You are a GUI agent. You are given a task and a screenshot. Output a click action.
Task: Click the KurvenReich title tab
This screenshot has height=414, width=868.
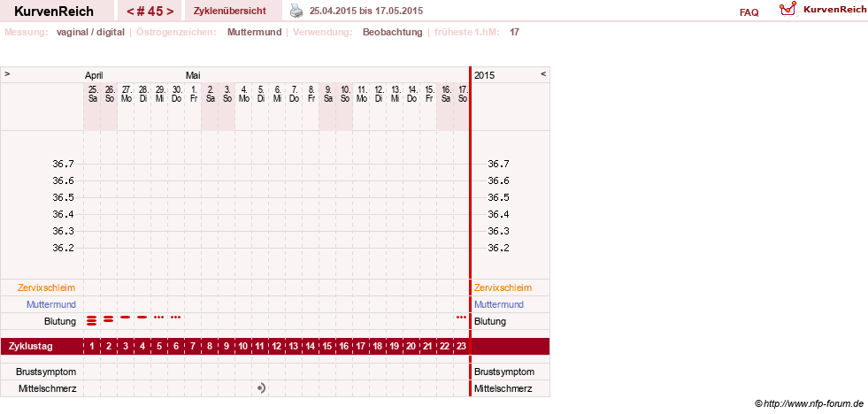coord(54,11)
